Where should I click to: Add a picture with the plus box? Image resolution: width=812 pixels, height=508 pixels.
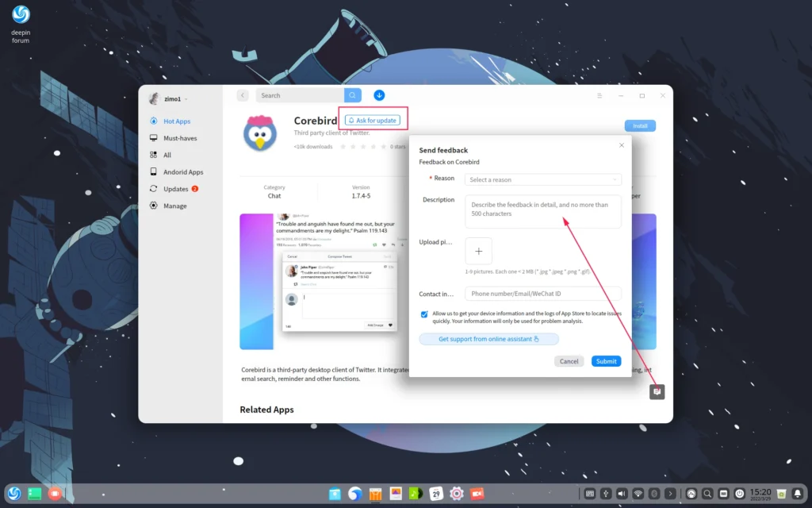coord(478,252)
